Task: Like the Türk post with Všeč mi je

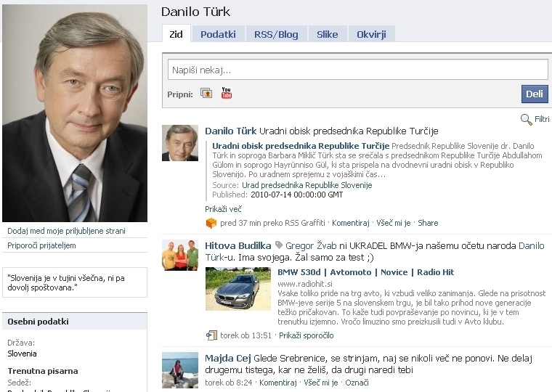Action: pyautogui.click(x=393, y=223)
